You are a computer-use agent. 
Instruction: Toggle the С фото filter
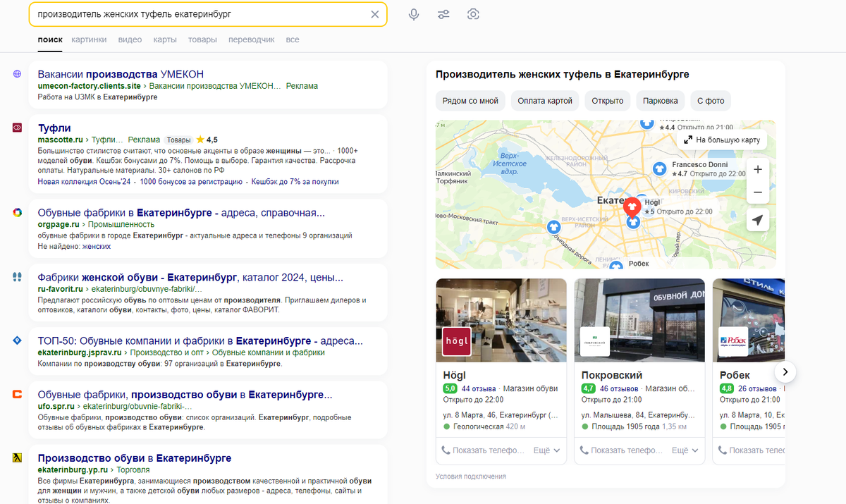click(711, 101)
